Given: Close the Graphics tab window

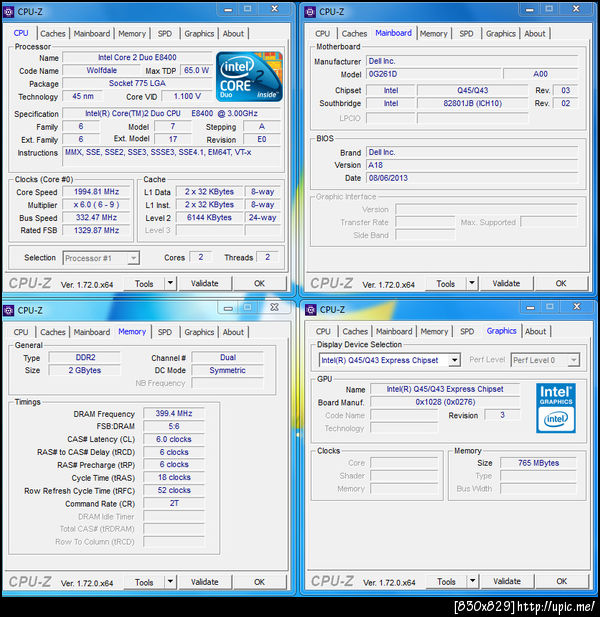Looking at the screenshot, I should point(576,307).
